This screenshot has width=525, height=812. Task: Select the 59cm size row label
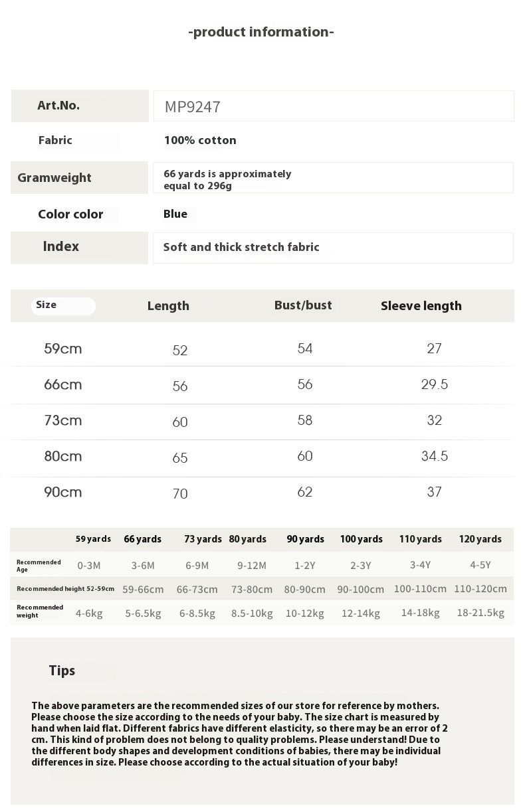(x=63, y=349)
